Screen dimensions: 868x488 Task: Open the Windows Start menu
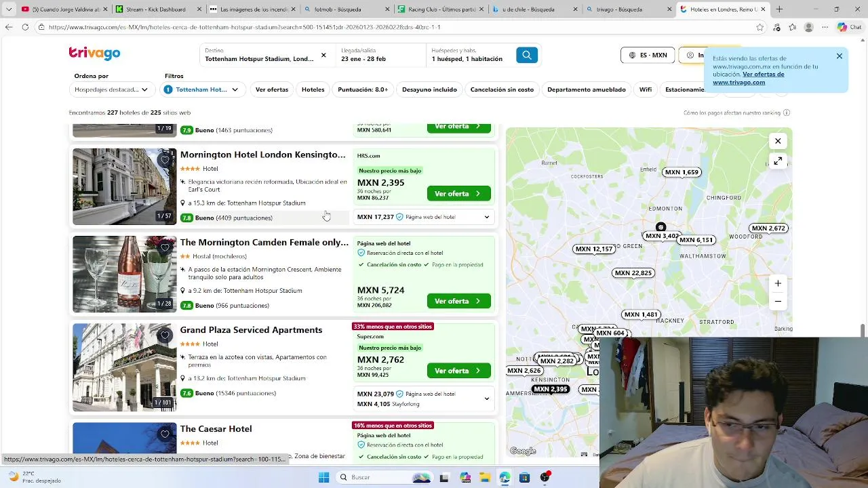(323, 477)
